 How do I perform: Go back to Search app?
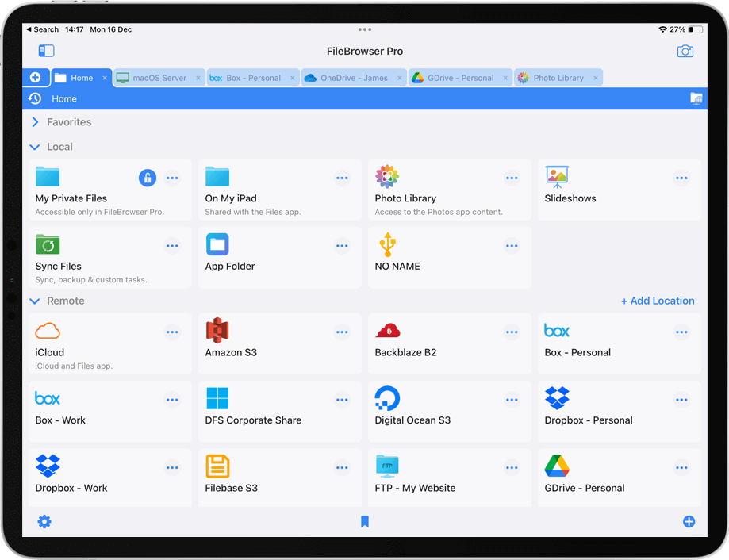pyautogui.click(x=42, y=29)
